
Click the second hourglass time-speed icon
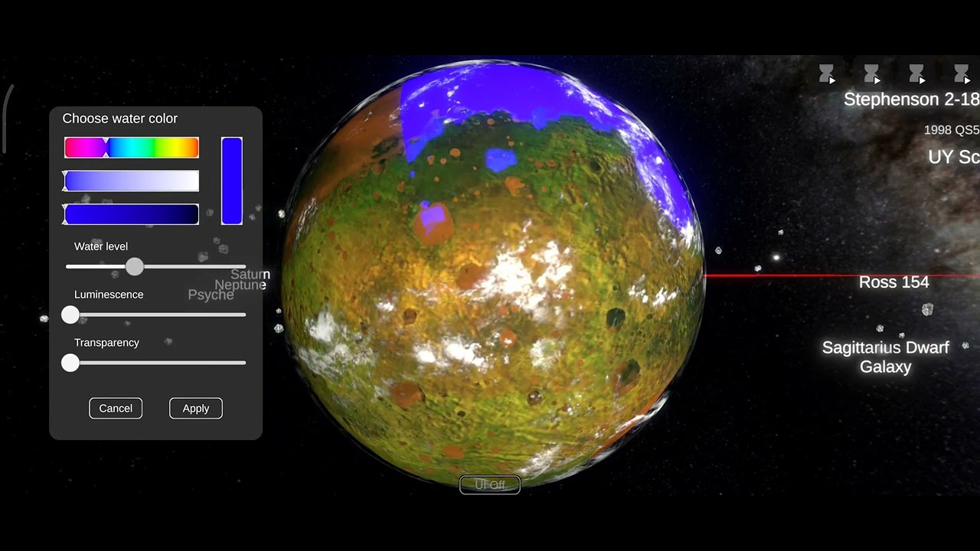pyautogui.click(x=871, y=74)
